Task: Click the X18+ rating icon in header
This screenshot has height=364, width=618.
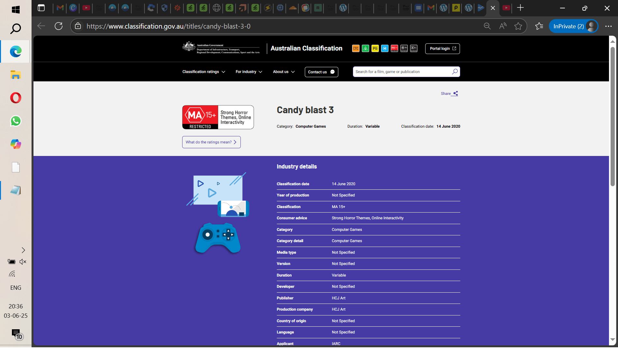Action: click(x=414, y=49)
